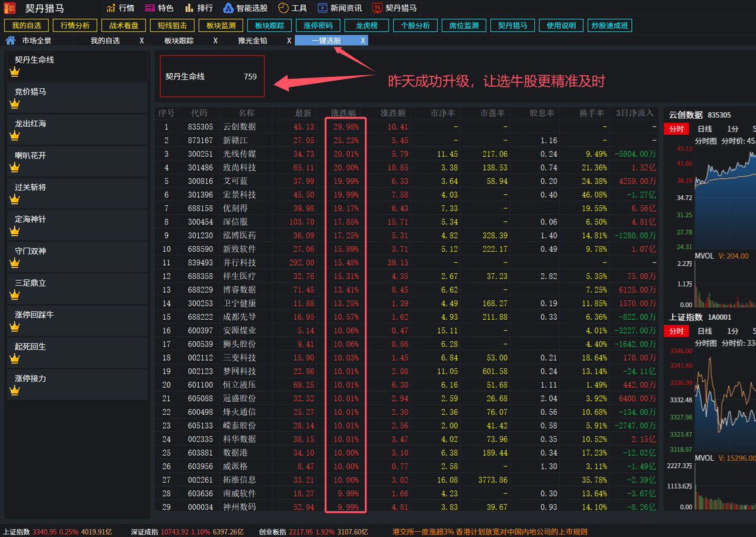Open the 行情 menu with chart icon

coord(120,8)
